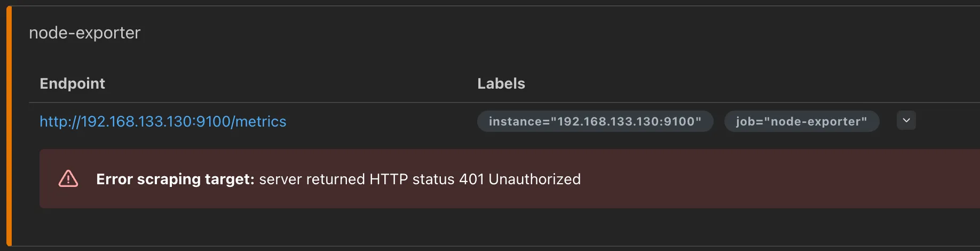Open the 192.168.133.130:9100/metrics endpoint link
The width and height of the screenshot is (980, 251).
163,122
